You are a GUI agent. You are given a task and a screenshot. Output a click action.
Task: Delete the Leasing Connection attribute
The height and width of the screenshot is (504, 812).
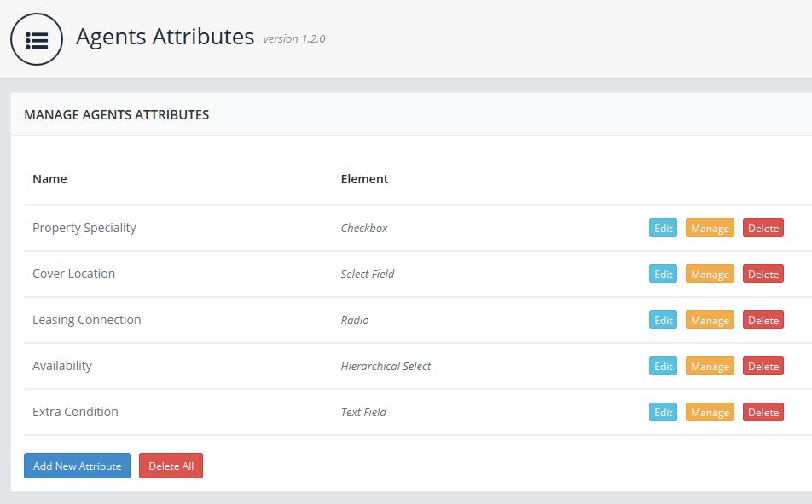pyautogui.click(x=763, y=320)
